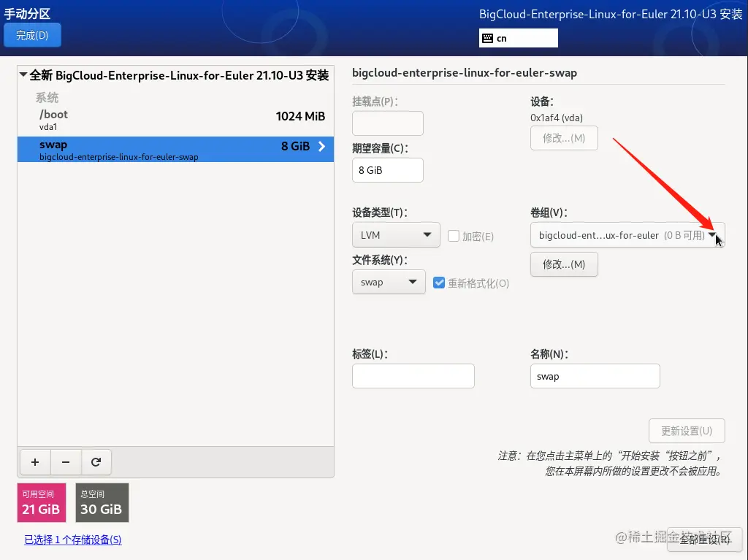
Task: Click the refresh icon to rescan storage
Action: click(96, 462)
